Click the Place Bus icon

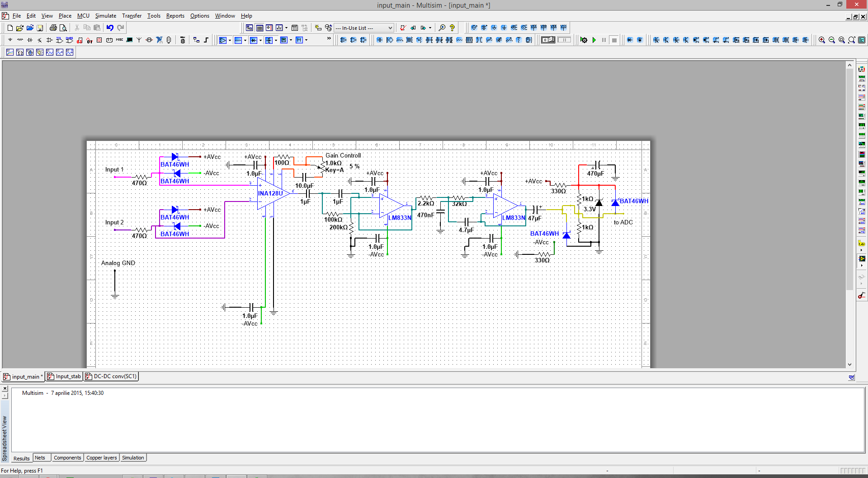[206, 40]
